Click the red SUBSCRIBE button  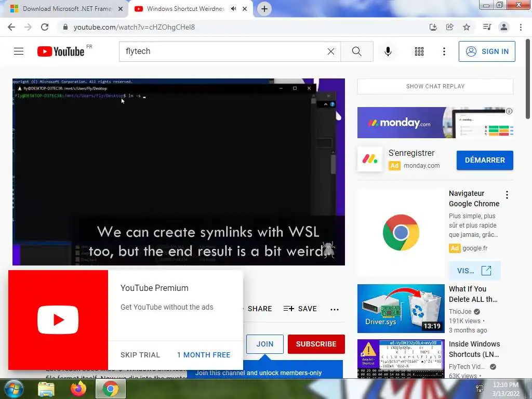pyautogui.click(x=316, y=344)
